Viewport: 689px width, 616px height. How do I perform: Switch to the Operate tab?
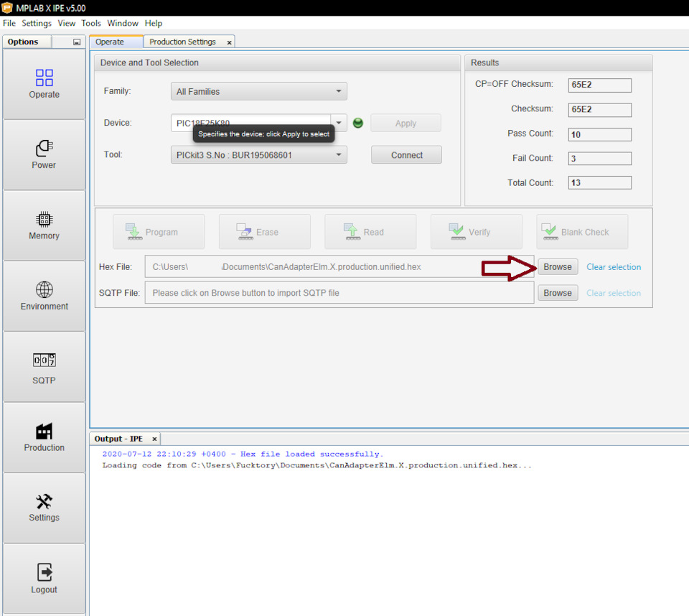116,42
